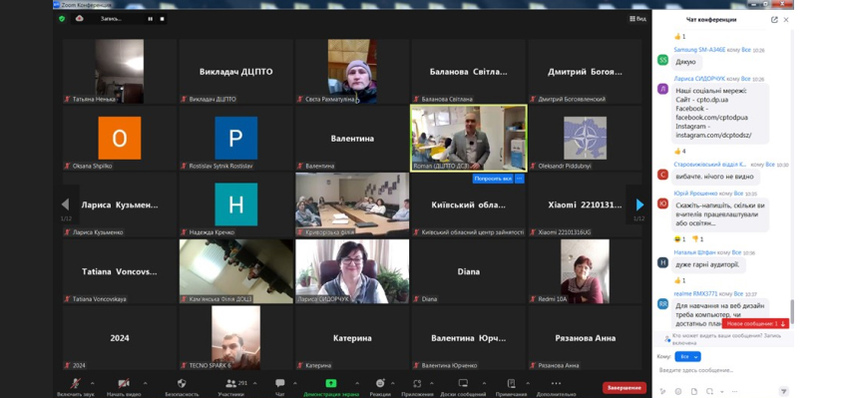Expand participants options caret
The height and width of the screenshot is (398, 847).
pos(255,383)
